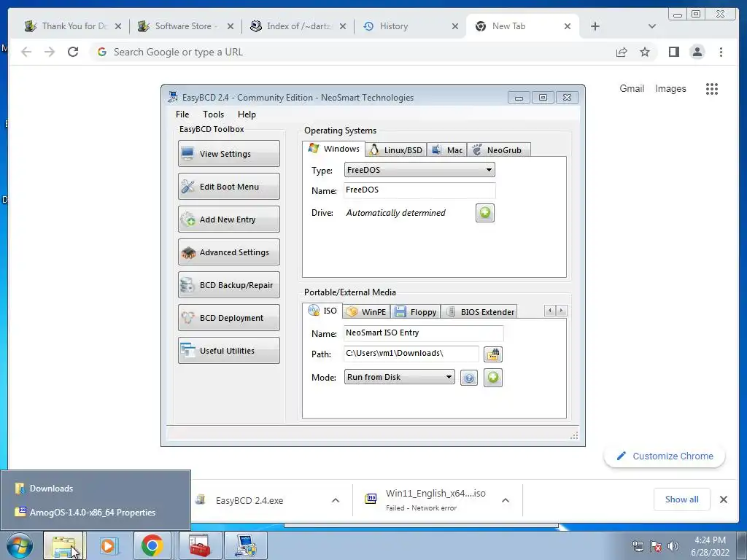Close the Chrome downloads bar
Viewport: 747px width, 560px height.
coord(723,499)
